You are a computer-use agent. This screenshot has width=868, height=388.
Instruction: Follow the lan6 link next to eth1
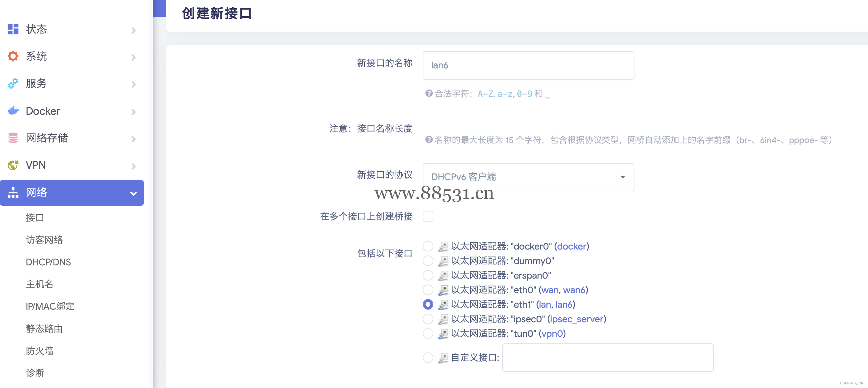pyautogui.click(x=564, y=304)
